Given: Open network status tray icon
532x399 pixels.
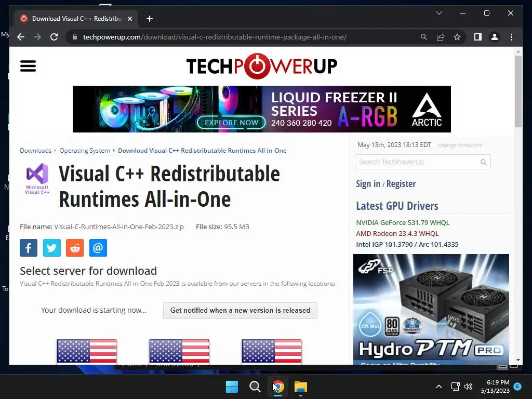Looking at the screenshot, I should pyautogui.click(x=455, y=387).
